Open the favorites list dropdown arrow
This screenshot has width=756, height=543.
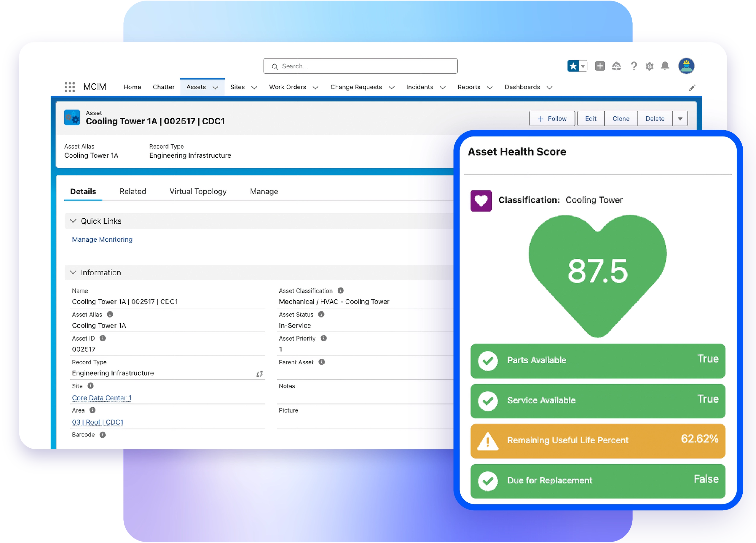583,66
